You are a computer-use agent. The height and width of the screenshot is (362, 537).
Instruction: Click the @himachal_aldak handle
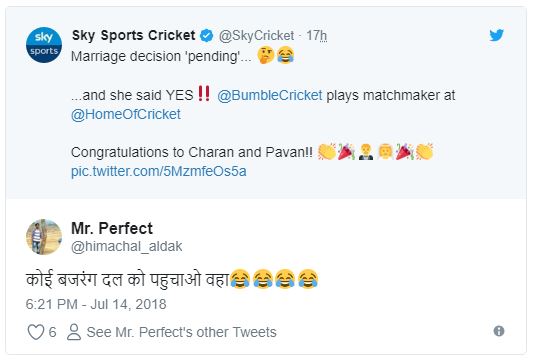pos(126,246)
